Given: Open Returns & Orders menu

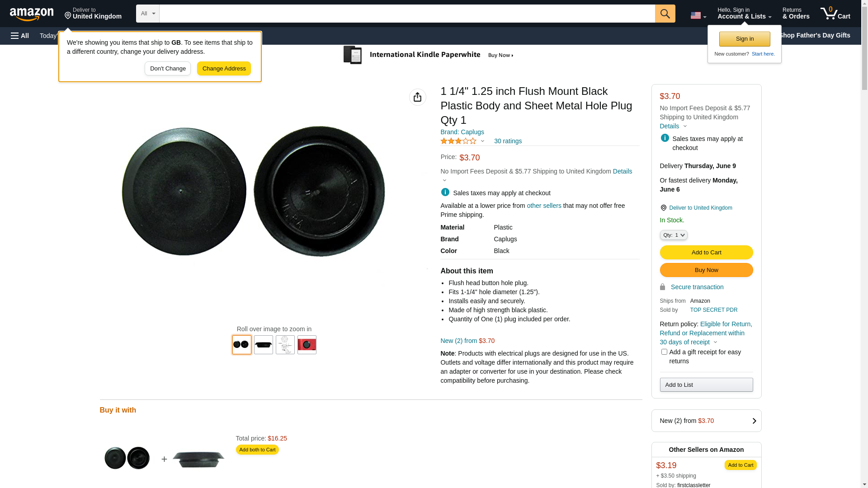Looking at the screenshot, I should point(796,14).
